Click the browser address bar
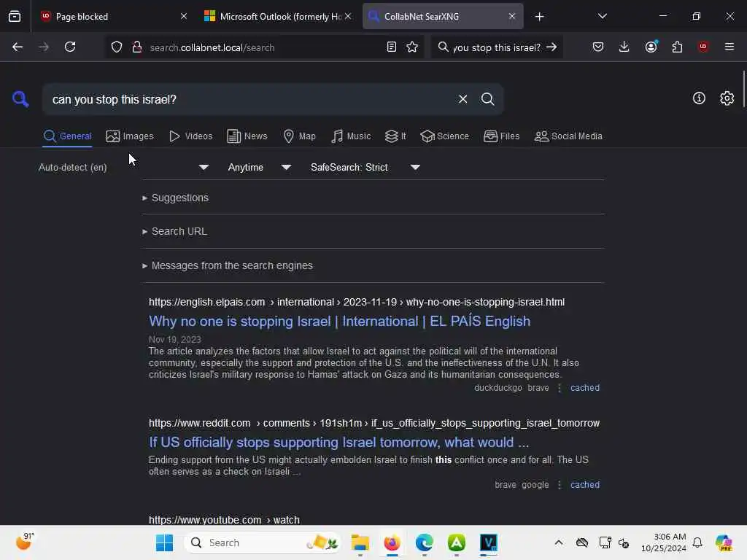Screen dimensions: 747x560 pyautogui.click(x=265, y=47)
